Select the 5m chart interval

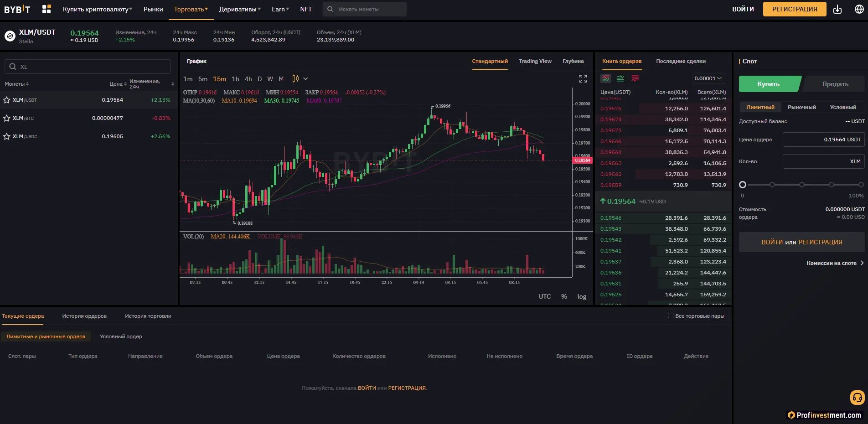[x=203, y=79]
